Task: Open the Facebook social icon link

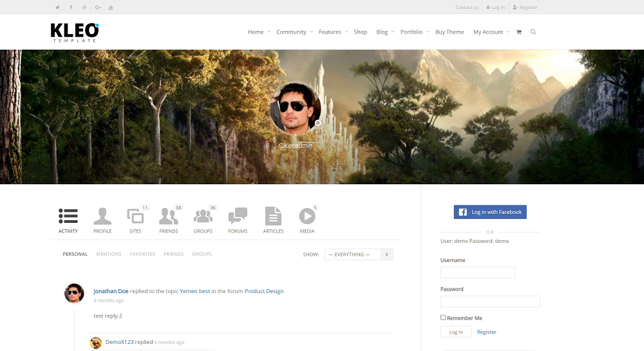Action: [71, 7]
